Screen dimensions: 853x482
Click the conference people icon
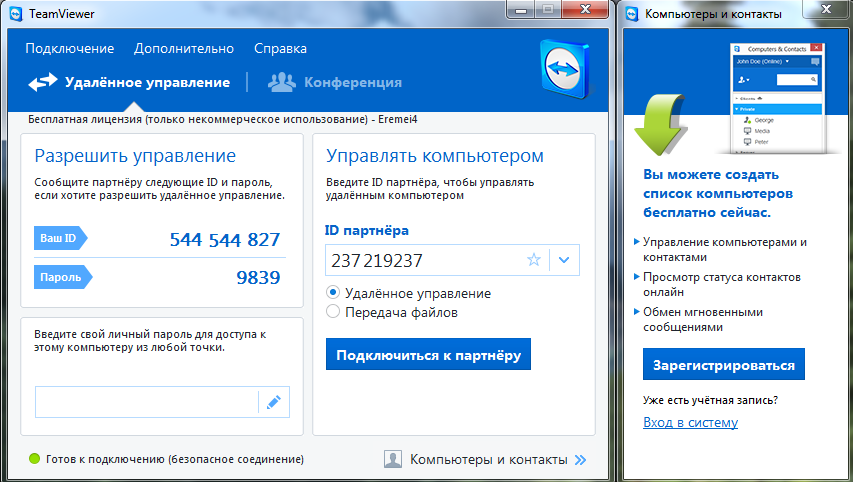282,83
